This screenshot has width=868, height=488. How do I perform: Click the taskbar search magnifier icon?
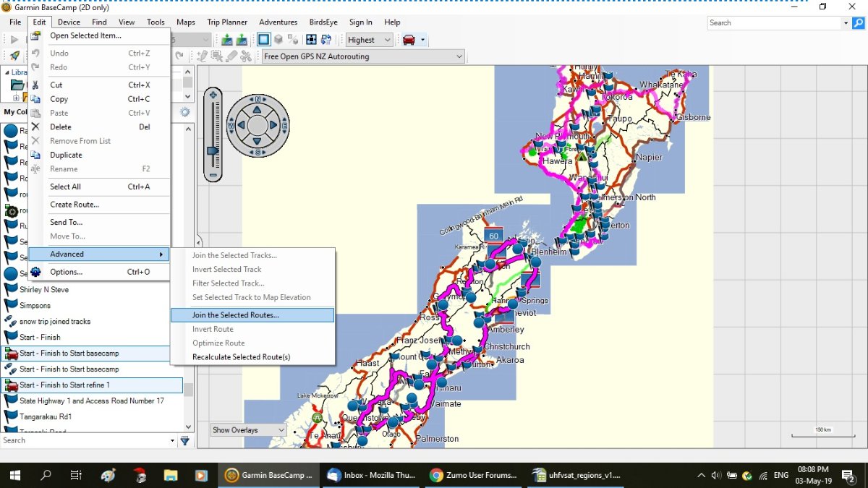46,475
